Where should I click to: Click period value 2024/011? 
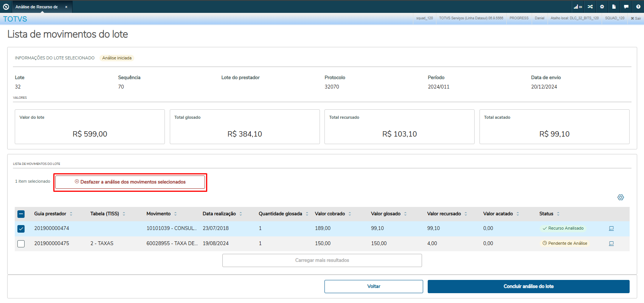[x=439, y=87]
